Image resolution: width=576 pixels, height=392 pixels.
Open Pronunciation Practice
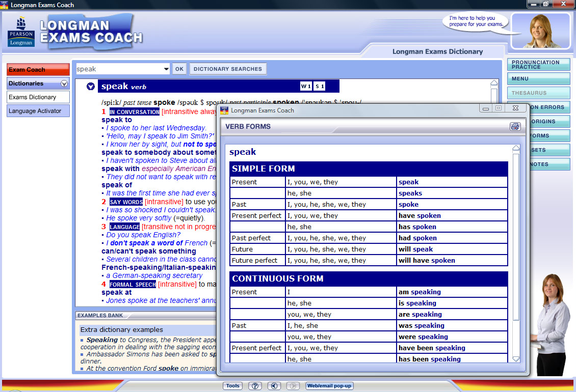tap(538, 65)
